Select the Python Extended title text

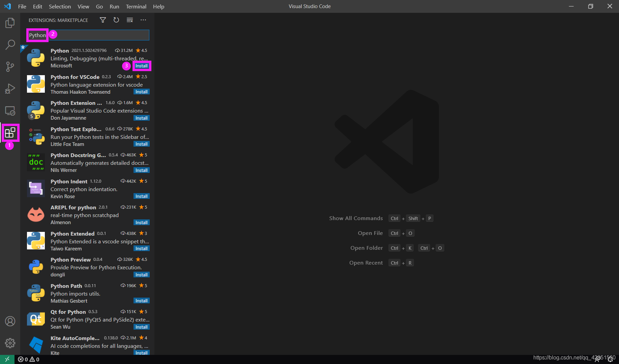(x=72, y=234)
